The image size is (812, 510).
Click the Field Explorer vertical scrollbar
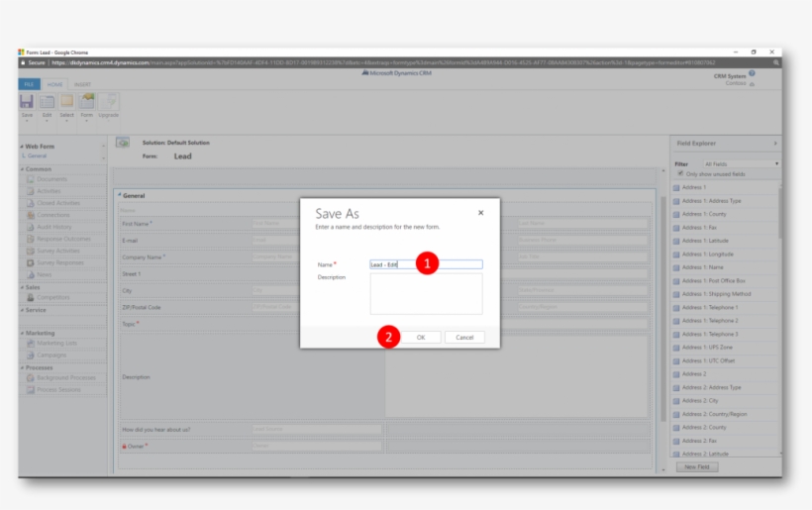[780, 212]
